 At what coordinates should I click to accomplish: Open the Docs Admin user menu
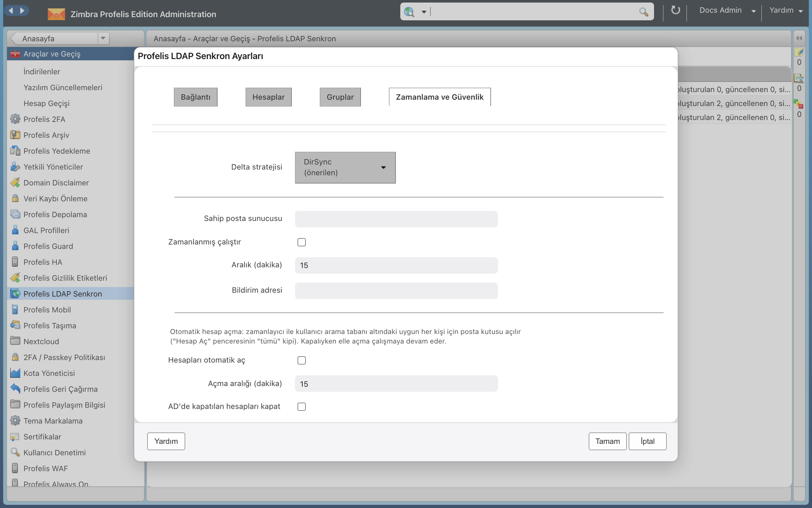coord(727,10)
